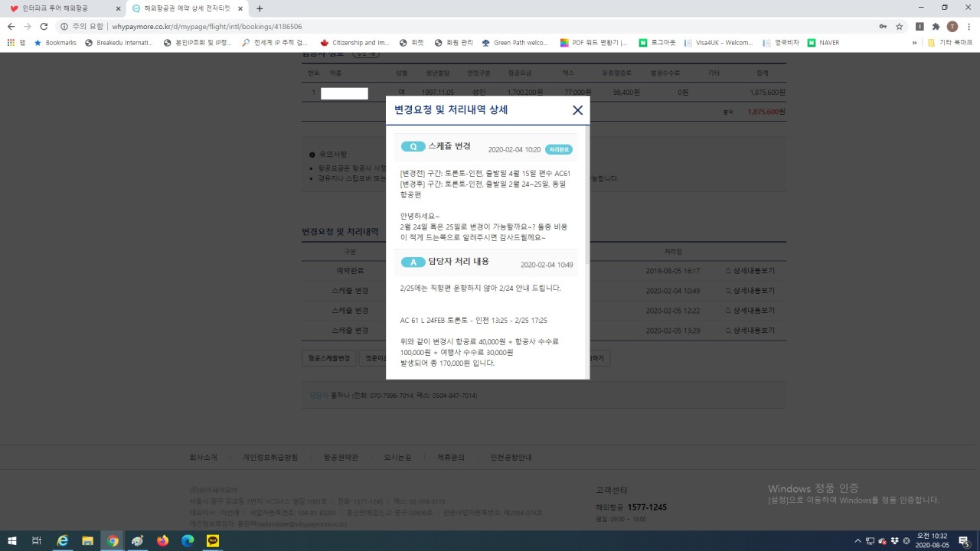Close the 인터파크 투어 해외항공 tab
Viewport: 980px width, 551px height.
[x=118, y=8]
